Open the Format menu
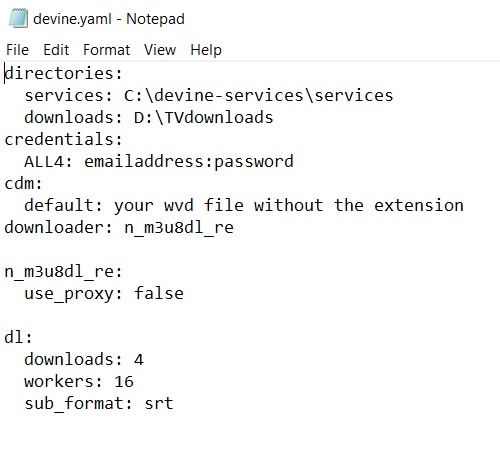 click(x=106, y=50)
